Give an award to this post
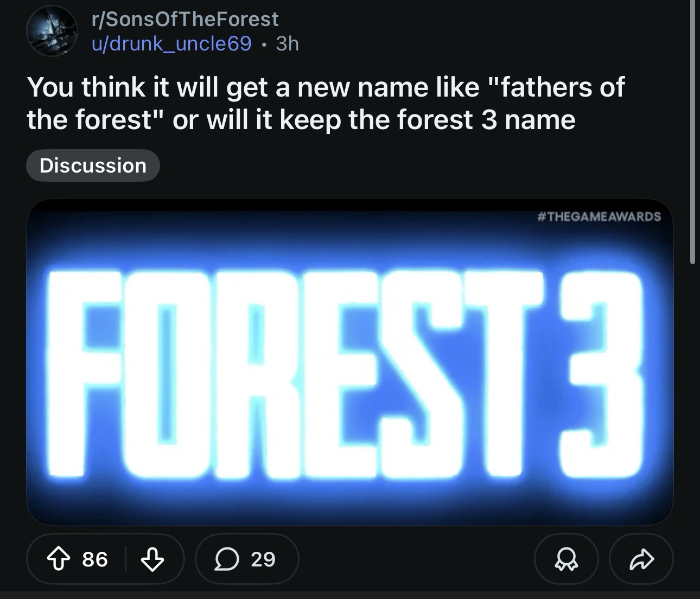Viewport: 700px width, 599px height. (x=566, y=559)
